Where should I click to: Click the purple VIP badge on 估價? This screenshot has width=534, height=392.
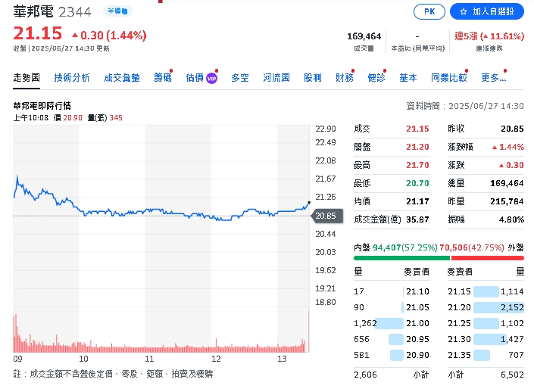[212, 78]
